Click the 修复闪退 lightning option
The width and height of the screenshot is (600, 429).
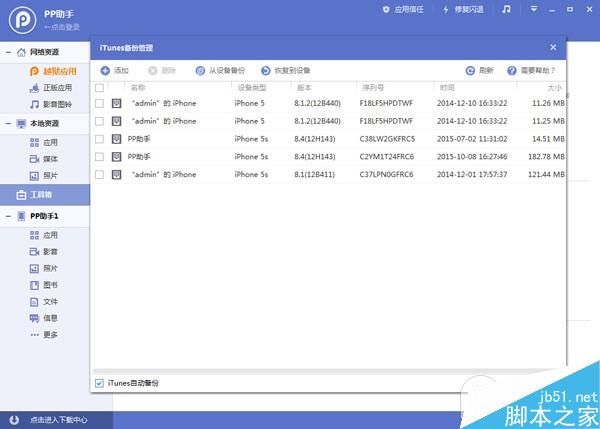point(463,9)
